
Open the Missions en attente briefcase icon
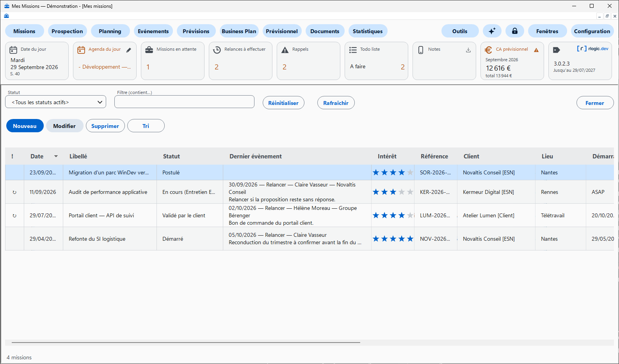tap(149, 50)
